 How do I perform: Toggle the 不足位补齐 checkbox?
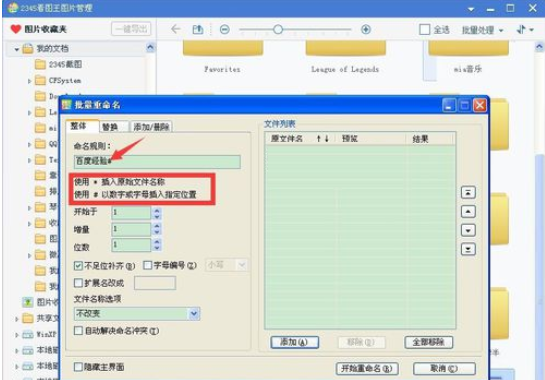[78, 266]
